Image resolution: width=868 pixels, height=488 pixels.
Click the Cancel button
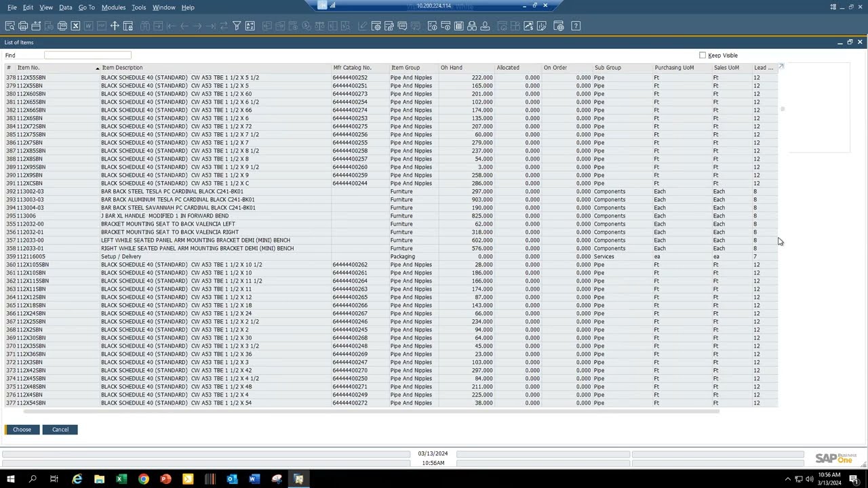pos(60,430)
